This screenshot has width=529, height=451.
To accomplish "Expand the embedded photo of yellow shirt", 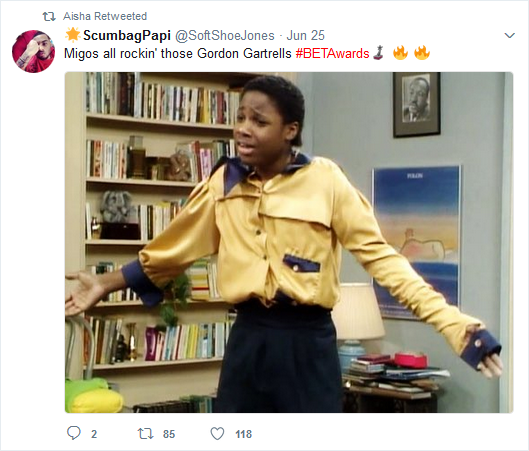I will click(289, 242).
